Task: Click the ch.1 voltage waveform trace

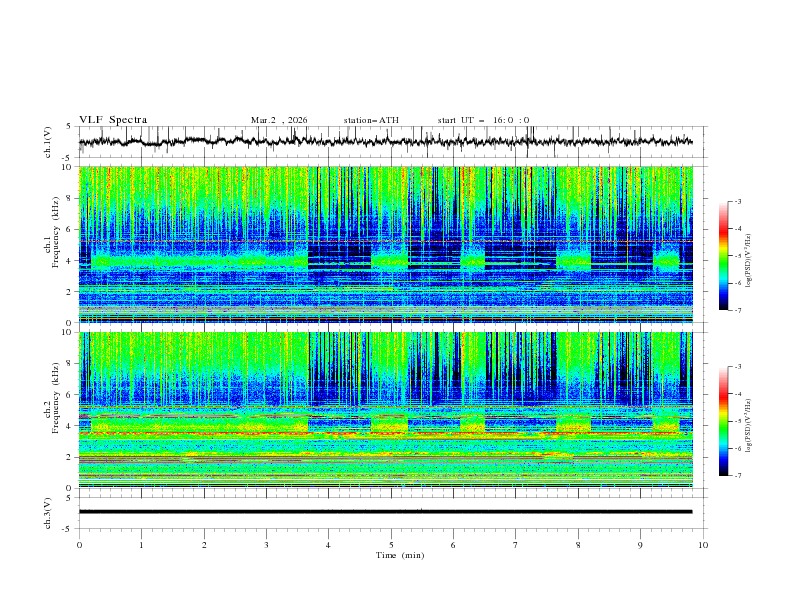Action: 385,142
